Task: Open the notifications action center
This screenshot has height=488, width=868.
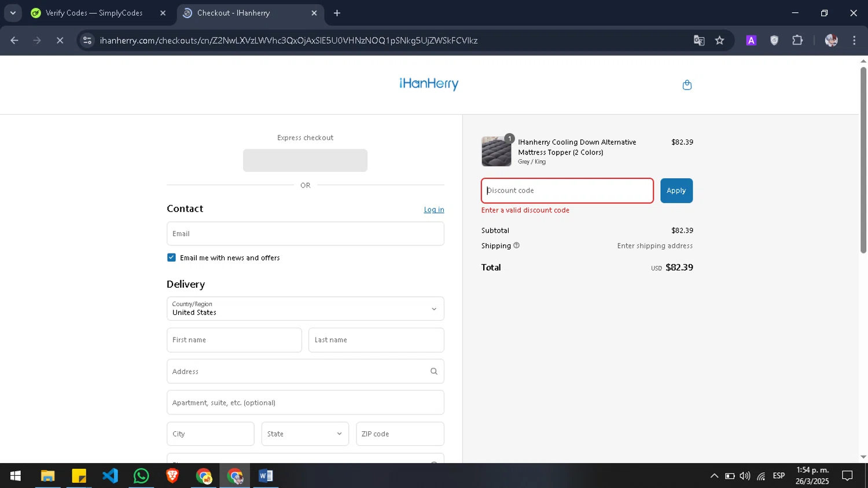Action: 847,476
